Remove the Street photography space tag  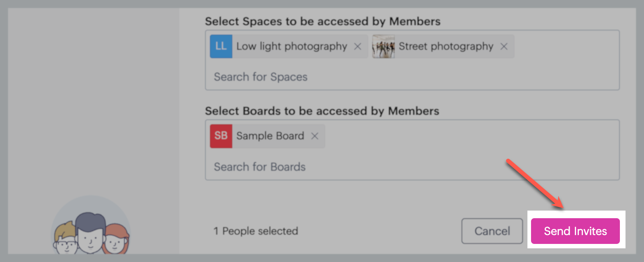pyautogui.click(x=504, y=47)
